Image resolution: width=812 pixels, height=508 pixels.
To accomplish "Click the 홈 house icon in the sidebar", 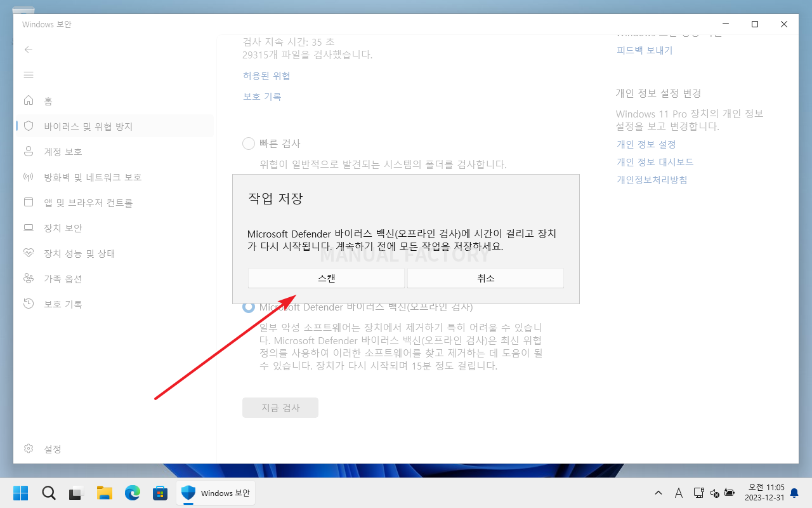I will 29,100.
